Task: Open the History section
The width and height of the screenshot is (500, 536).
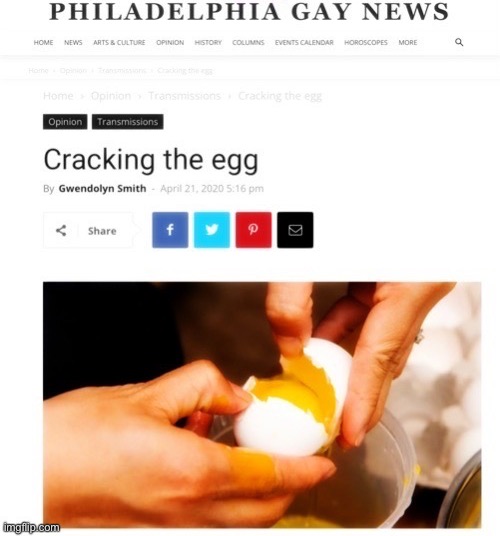Action: click(x=208, y=42)
